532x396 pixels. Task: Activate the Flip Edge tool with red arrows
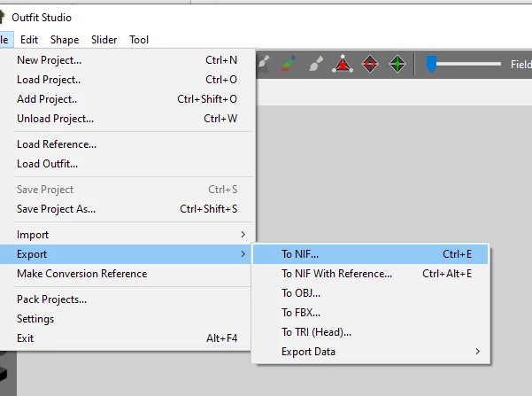(370, 64)
